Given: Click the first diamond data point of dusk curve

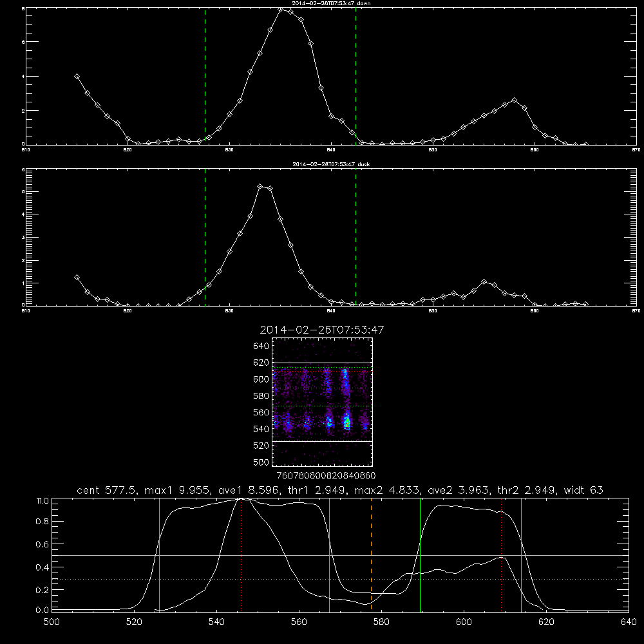Looking at the screenshot, I should coord(77,277).
